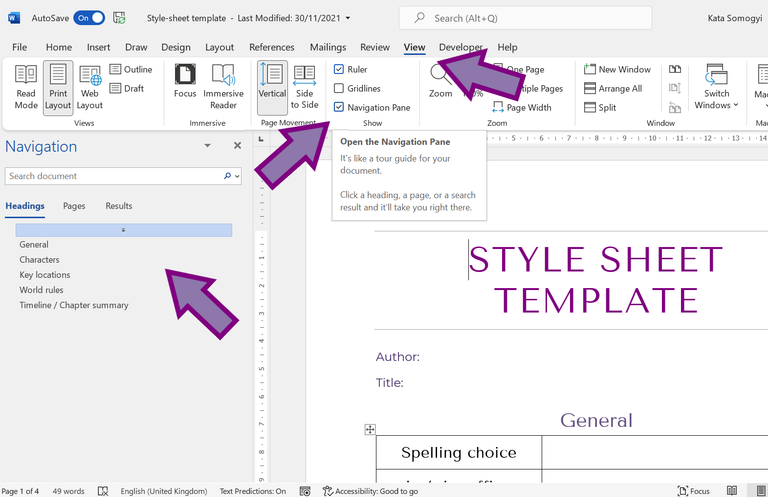Screen dimensions: 768x497
Task: Open Navigation pane options dropdown
Action: tap(207, 145)
